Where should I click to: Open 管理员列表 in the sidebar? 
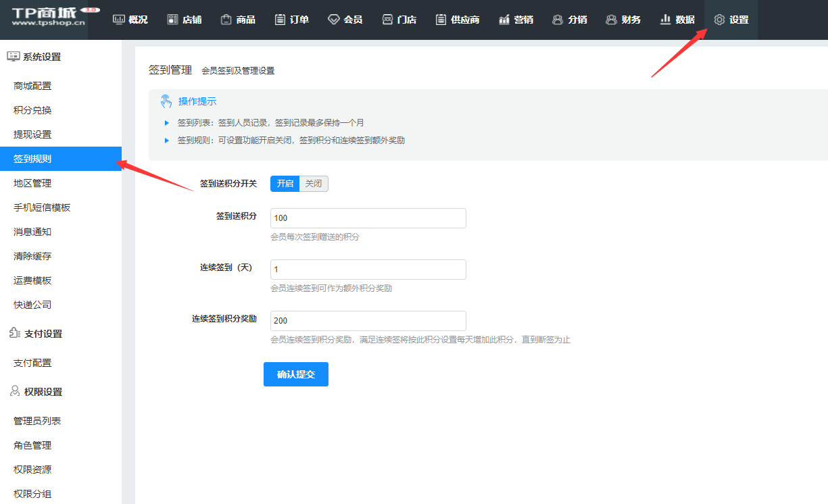pyautogui.click(x=37, y=421)
